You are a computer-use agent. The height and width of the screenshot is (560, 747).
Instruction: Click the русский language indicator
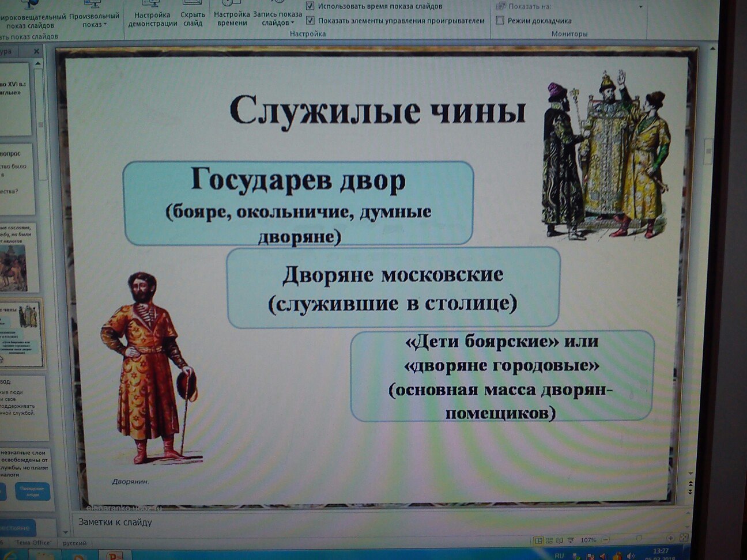tap(74, 543)
